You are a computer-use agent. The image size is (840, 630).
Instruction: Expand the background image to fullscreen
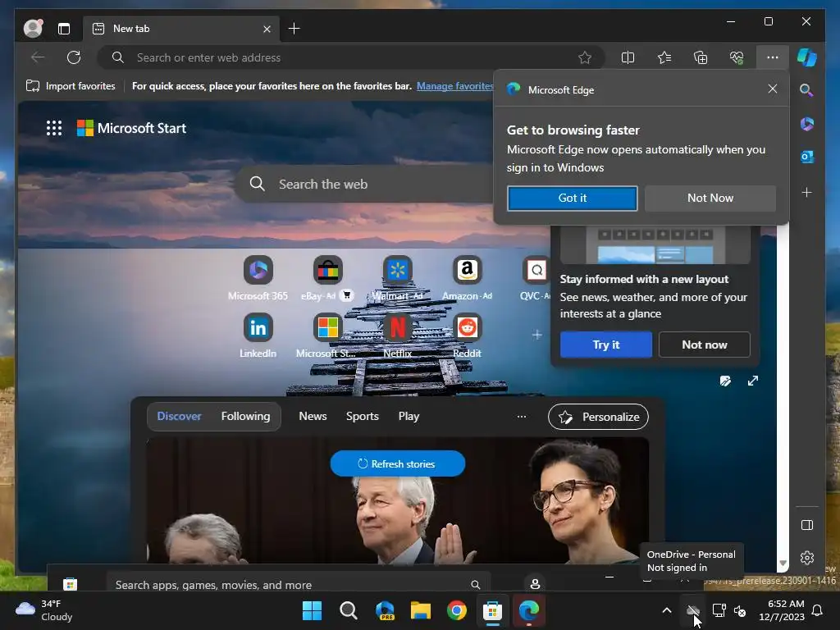[753, 381]
